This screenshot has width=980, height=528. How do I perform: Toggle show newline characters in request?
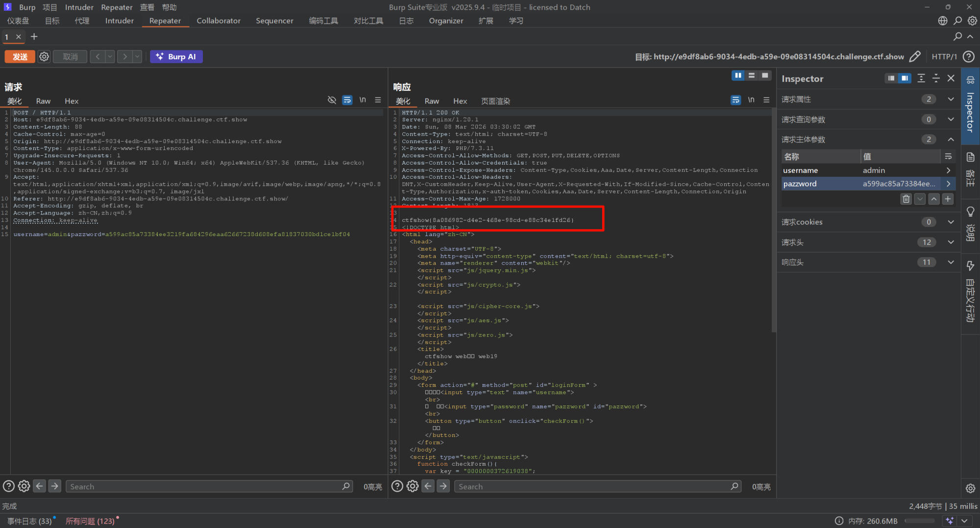tap(363, 100)
